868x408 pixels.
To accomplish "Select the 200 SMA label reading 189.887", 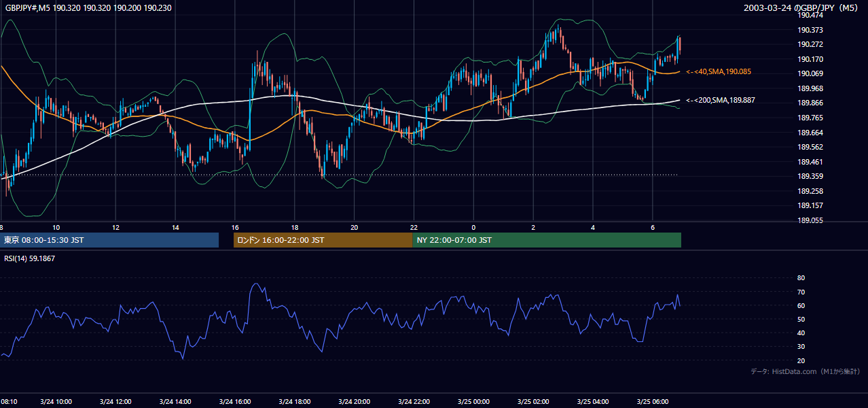I will tap(721, 100).
